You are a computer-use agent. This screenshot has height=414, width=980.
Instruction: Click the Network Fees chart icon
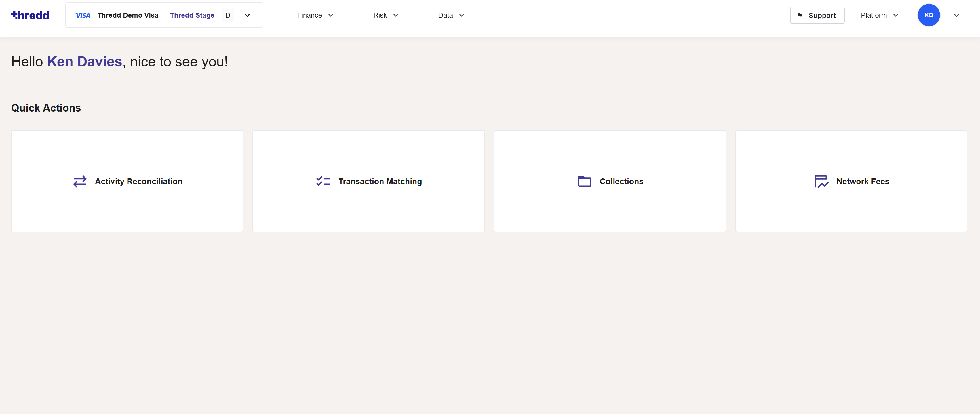click(821, 181)
